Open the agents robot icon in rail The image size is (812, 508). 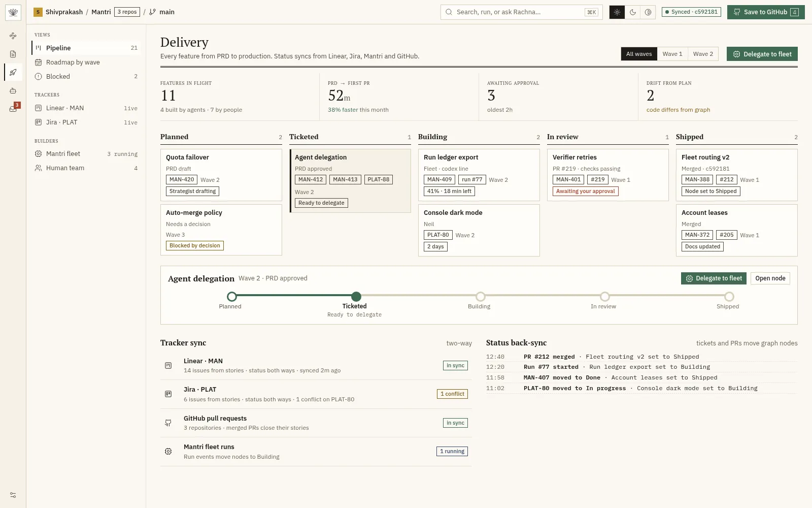click(x=13, y=90)
